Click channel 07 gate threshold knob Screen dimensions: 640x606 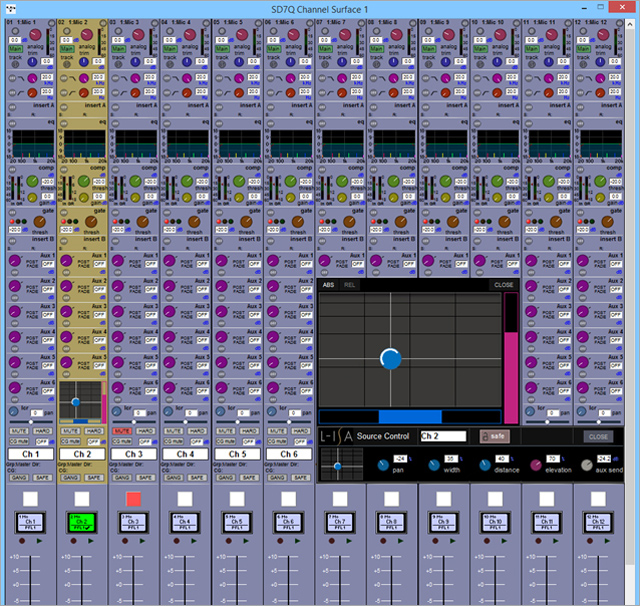point(349,222)
